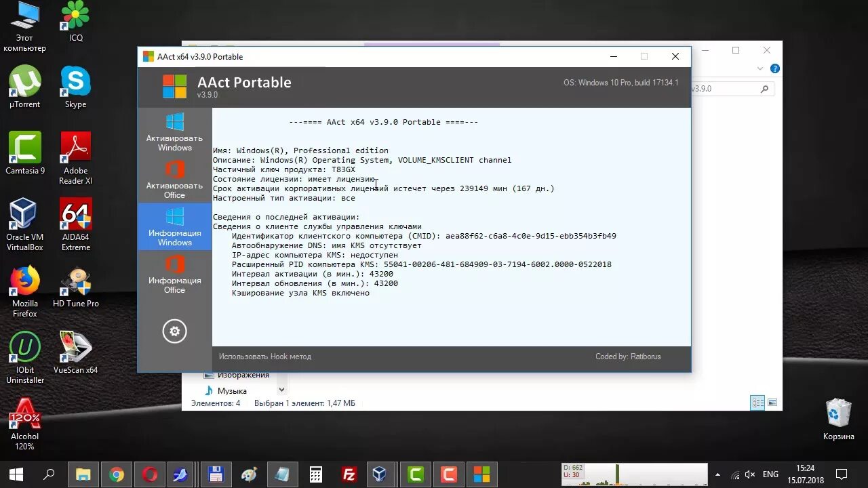Image resolution: width=868 pixels, height=488 pixels.
Task: Select AIDA64 Extreme desktop icon
Action: pyautogui.click(x=76, y=224)
